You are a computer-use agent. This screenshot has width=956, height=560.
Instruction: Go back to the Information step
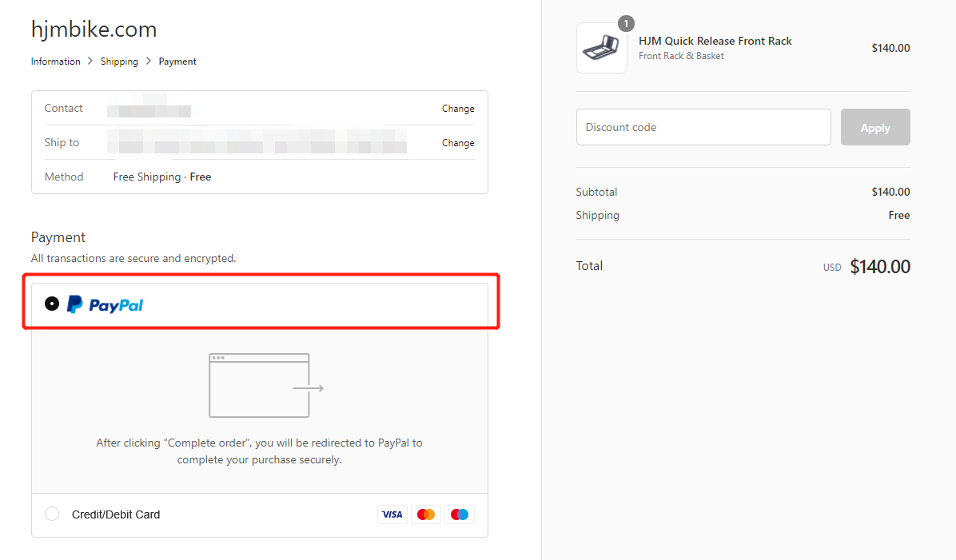tap(55, 62)
